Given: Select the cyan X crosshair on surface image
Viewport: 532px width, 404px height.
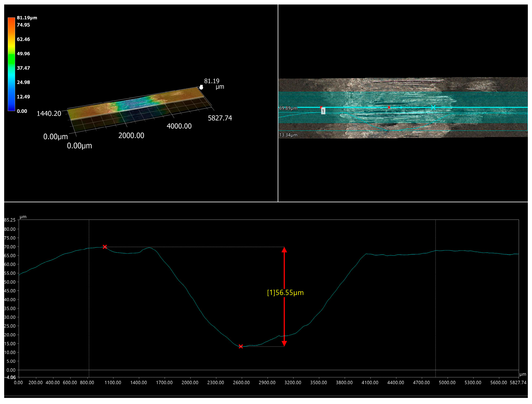Looking at the screenshot, I should point(433,107).
